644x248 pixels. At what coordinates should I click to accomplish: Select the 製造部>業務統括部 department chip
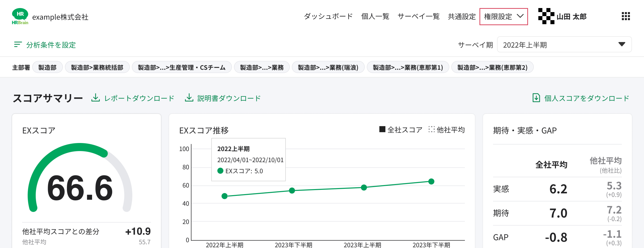coord(97,67)
